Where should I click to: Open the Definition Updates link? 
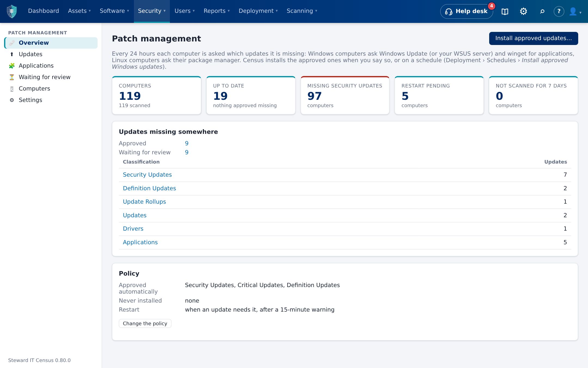(149, 188)
